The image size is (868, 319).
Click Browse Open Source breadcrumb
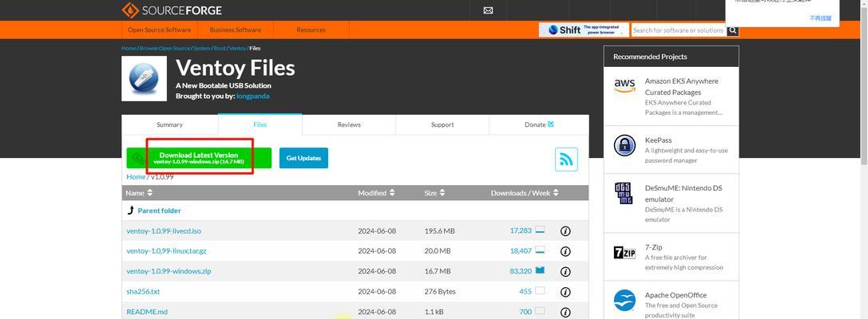(164, 48)
